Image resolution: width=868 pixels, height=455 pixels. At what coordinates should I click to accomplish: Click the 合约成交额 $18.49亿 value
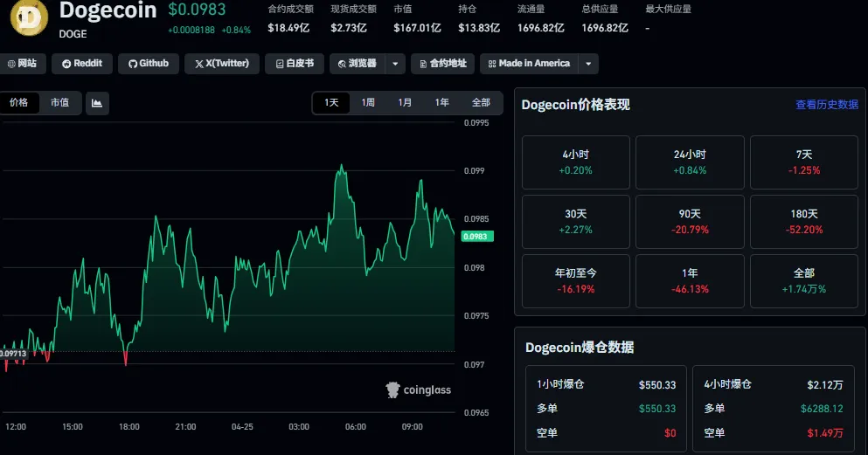point(288,28)
